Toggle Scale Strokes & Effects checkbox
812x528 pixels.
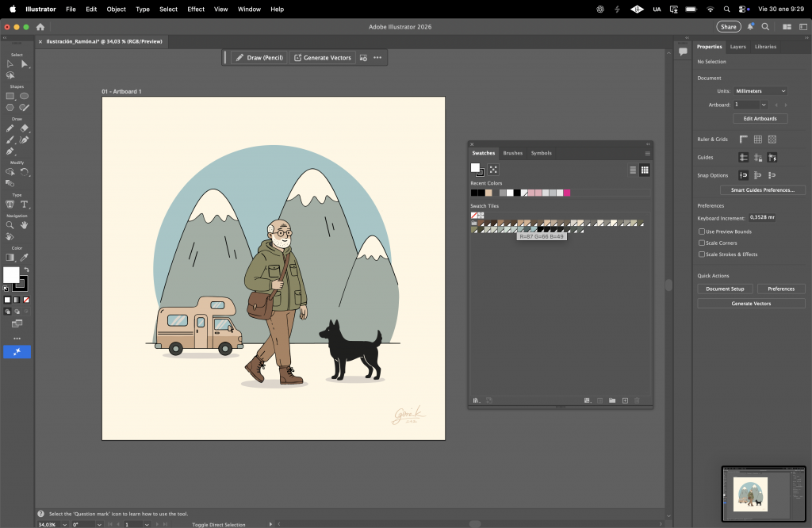[x=702, y=254]
